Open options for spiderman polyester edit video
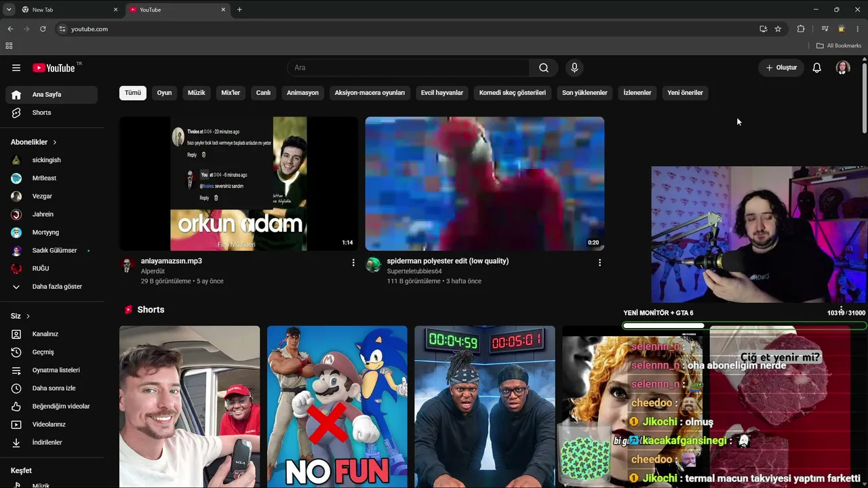Screen dimensions: 868x488 599,262
